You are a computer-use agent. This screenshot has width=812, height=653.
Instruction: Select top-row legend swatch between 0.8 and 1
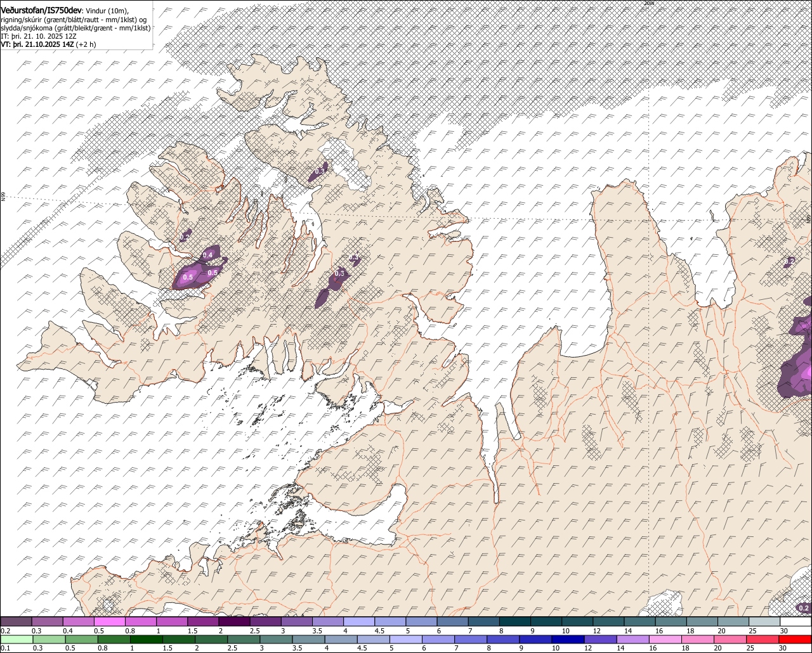pyautogui.click(x=140, y=621)
